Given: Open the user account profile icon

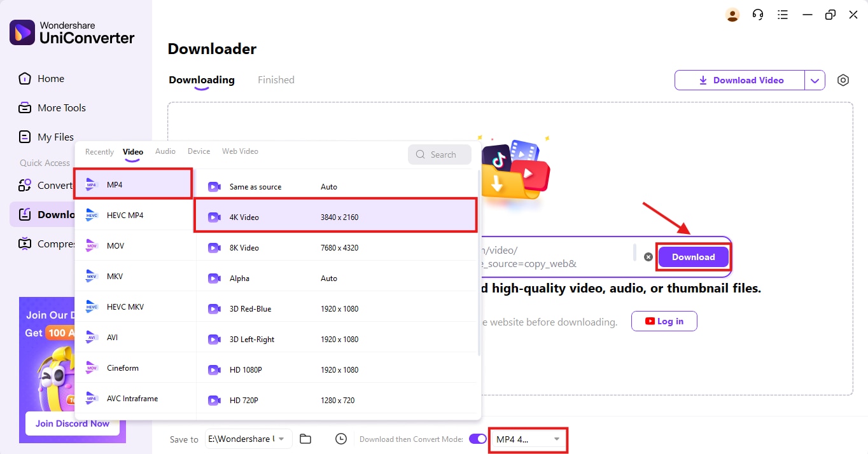Looking at the screenshot, I should (x=732, y=15).
